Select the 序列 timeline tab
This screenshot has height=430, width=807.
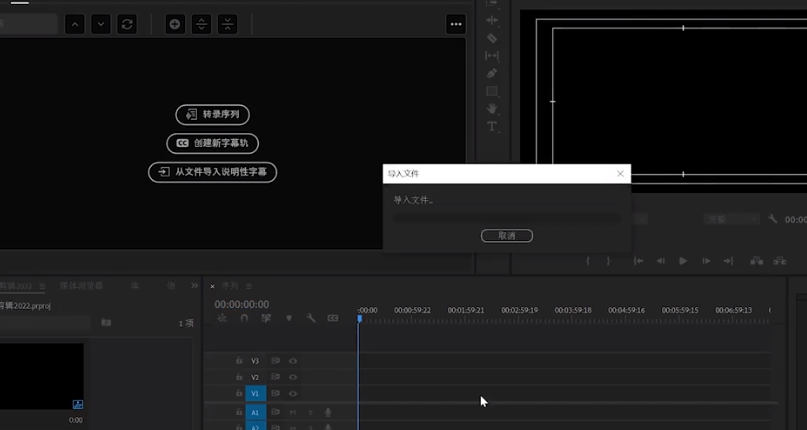click(x=230, y=286)
